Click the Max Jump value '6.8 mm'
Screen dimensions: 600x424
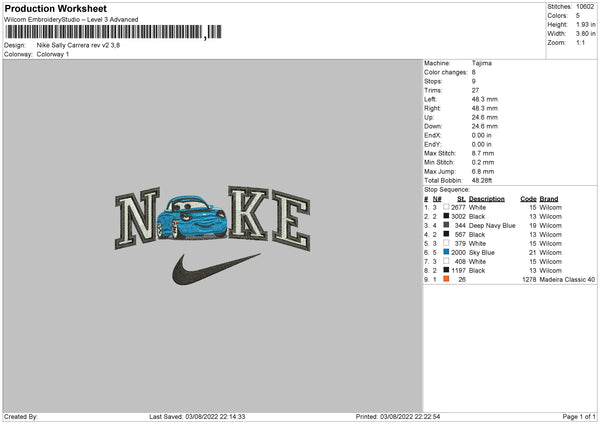(x=483, y=171)
